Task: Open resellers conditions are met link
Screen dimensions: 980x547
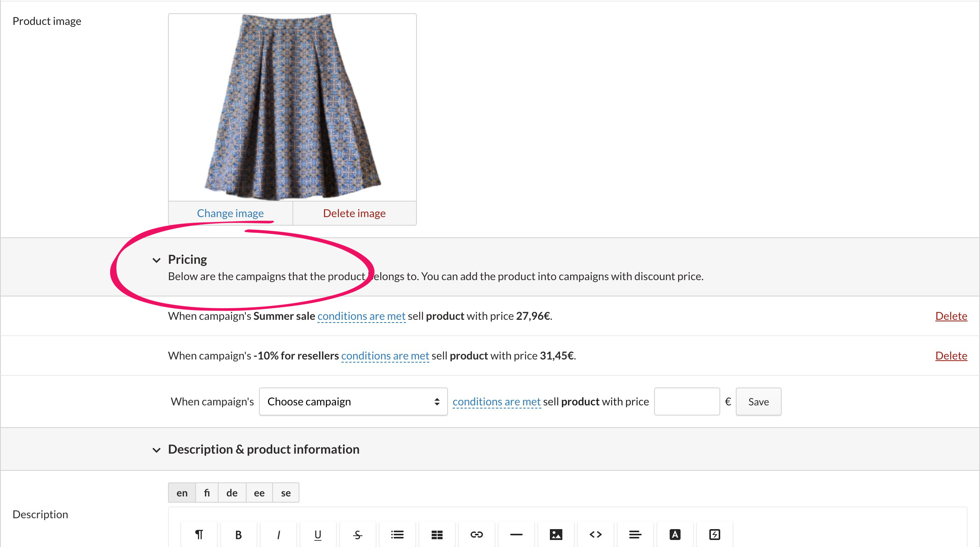Action: click(x=385, y=356)
